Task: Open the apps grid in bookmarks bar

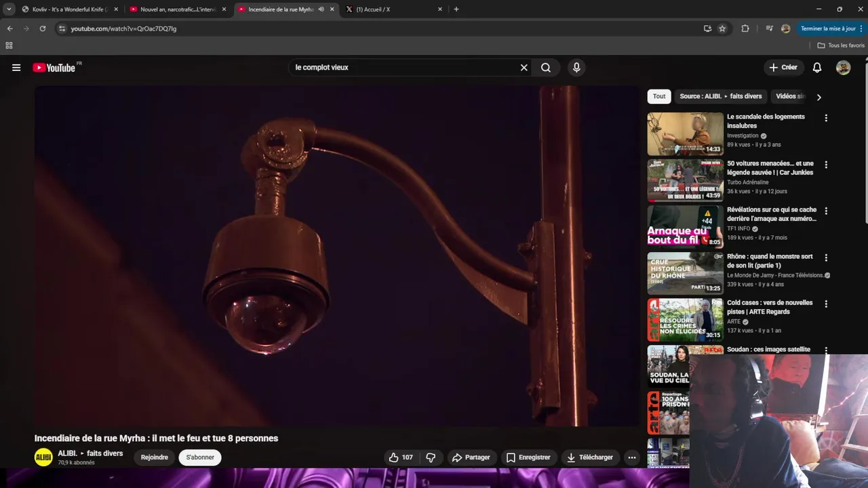Action: point(9,45)
